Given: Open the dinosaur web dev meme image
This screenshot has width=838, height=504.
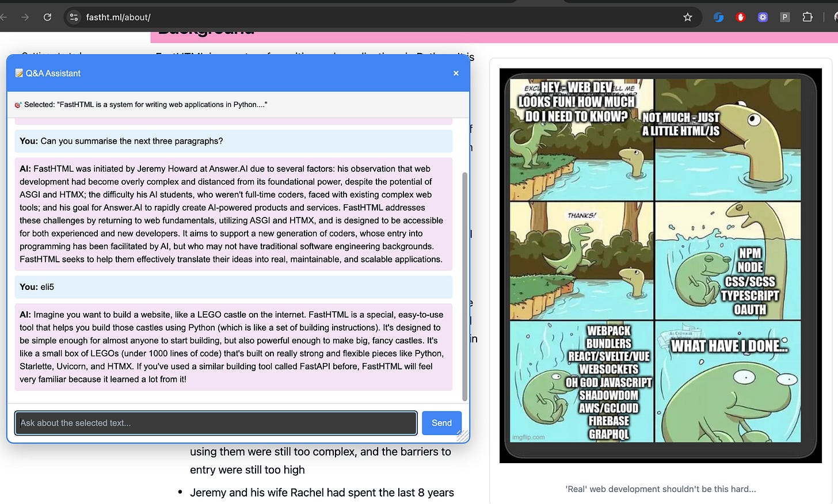Looking at the screenshot, I should (x=661, y=265).
